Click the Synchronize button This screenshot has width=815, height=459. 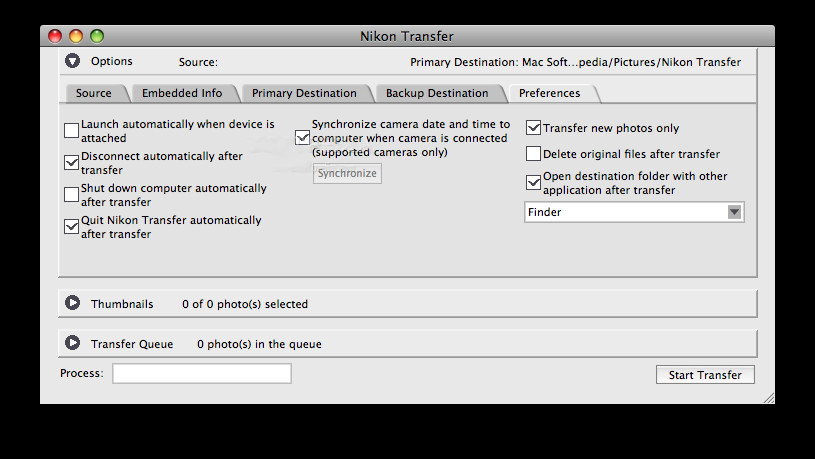347,173
